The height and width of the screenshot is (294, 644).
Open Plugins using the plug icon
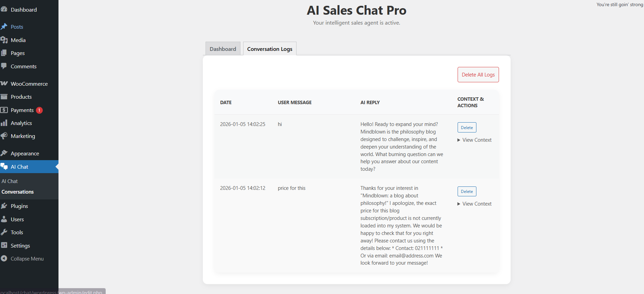(5, 206)
